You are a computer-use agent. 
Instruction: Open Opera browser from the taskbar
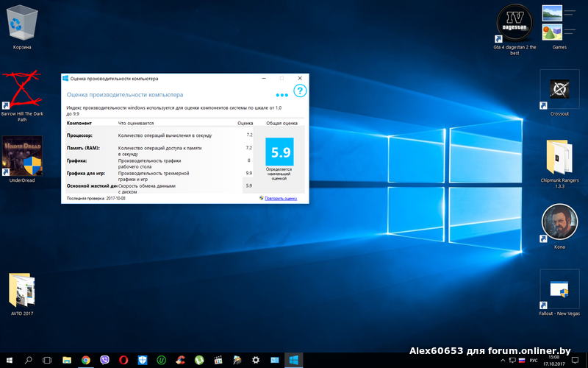[123, 360]
